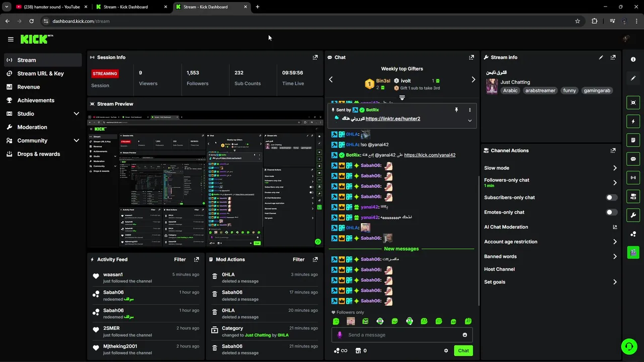Unpin the pinned BotRix message
The height and width of the screenshot is (362, 644).
click(457, 110)
